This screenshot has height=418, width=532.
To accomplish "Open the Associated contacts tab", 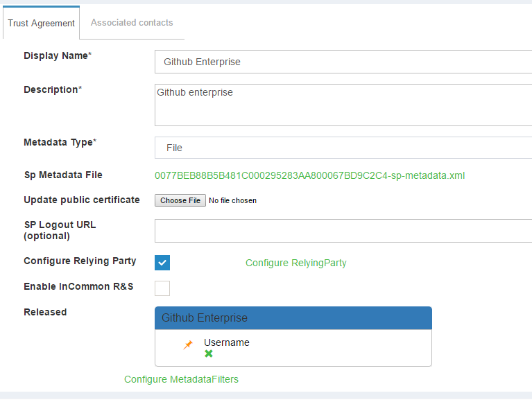I will pos(132,23).
